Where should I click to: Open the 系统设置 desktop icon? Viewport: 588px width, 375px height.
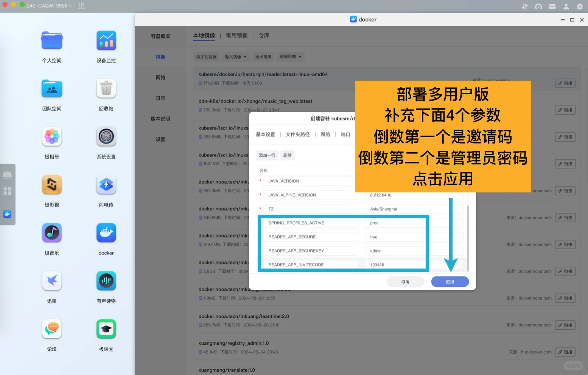[x=106, y=137]
